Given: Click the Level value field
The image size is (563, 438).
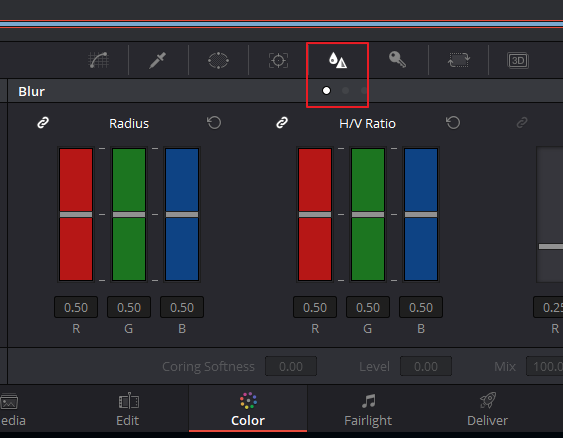Looking at the screenshot, I should pyautogui.click(x=426, y=366).
